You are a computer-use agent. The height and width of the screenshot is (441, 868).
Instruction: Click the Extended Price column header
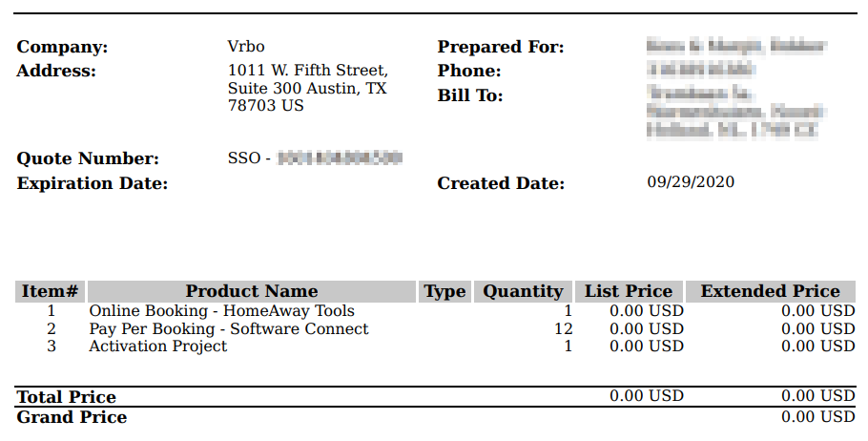coord(771,291)
